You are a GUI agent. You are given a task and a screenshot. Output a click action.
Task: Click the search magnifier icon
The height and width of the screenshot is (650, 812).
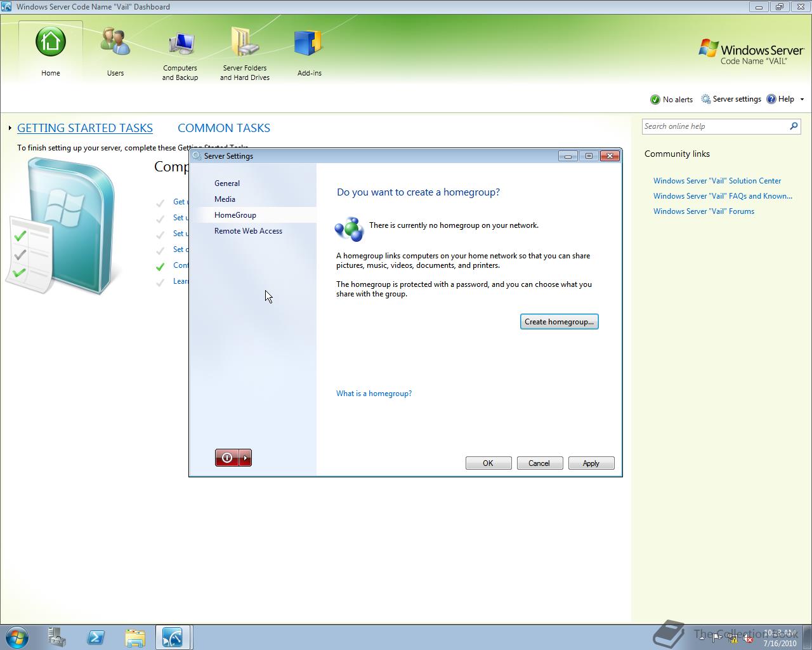click(794, 126)
